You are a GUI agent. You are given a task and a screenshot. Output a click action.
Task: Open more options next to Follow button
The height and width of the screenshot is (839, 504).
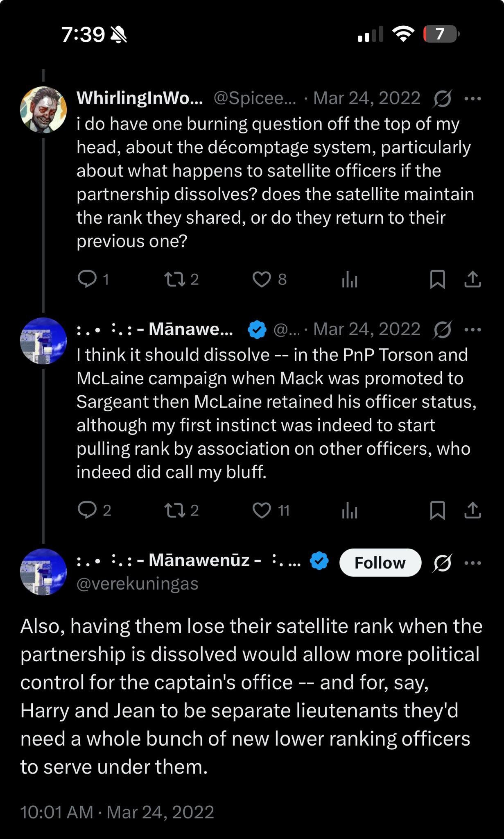click(473, 563)
